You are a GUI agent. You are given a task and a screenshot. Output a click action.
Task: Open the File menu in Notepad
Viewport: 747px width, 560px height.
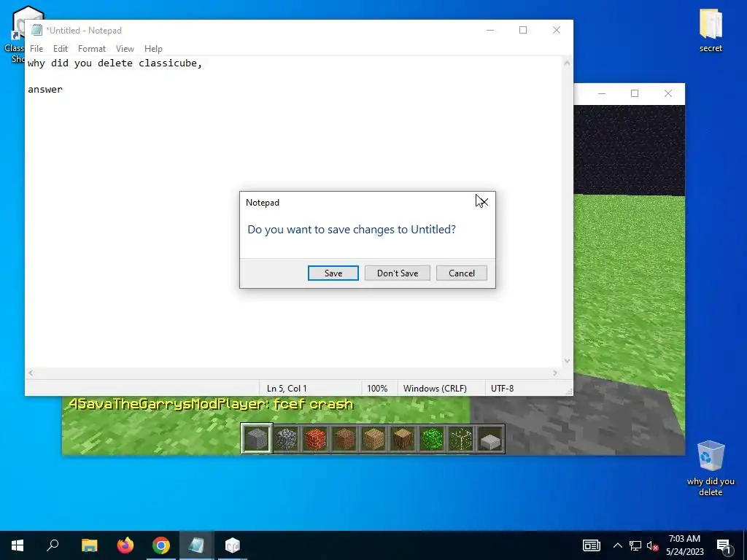(x=36, y=49)
